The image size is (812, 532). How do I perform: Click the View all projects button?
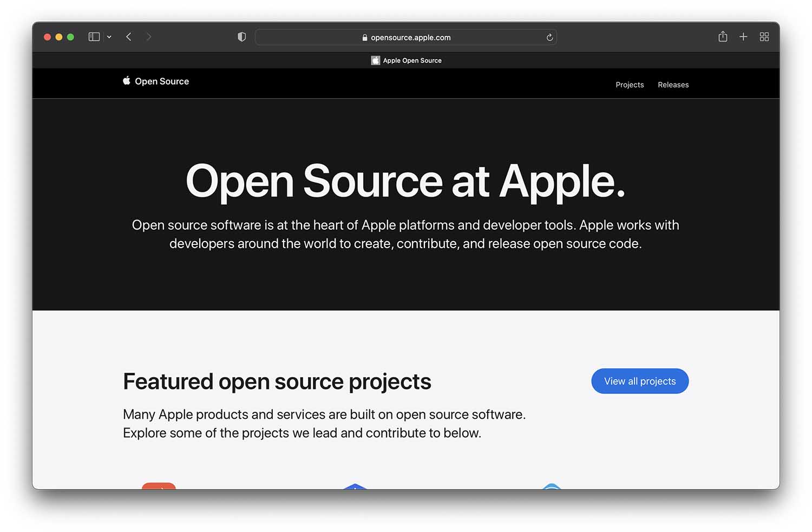[x=640, y=381]
